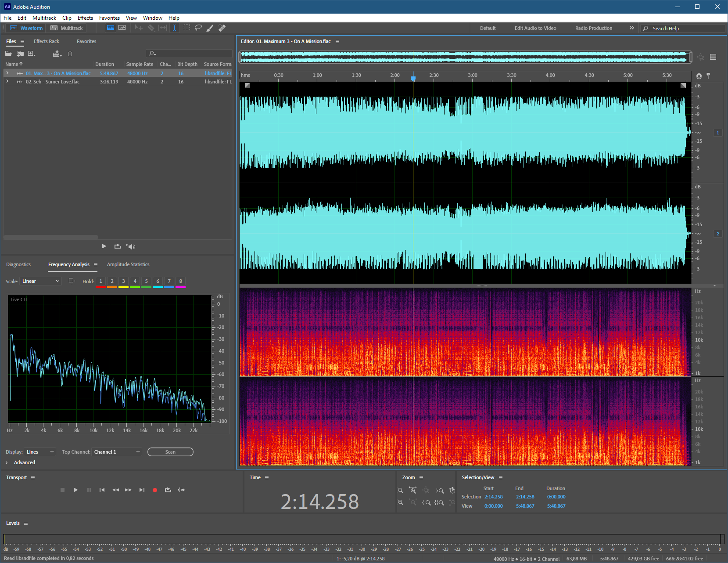Screen dimensions: 728x563
Task: Expand the Advanced section
Action: tap(7, 462)
